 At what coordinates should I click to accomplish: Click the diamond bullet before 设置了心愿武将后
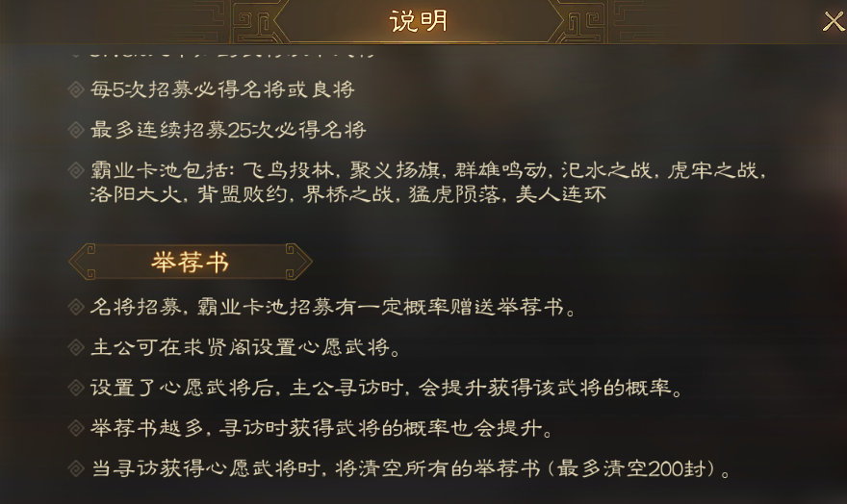(x=76, y=388)
